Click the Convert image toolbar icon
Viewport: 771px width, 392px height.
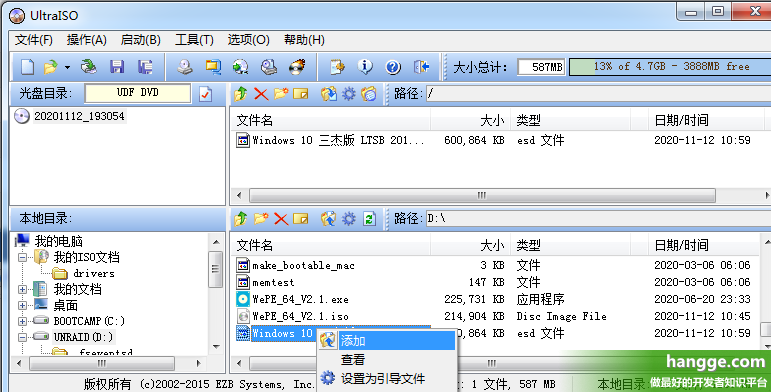(240, 67)
